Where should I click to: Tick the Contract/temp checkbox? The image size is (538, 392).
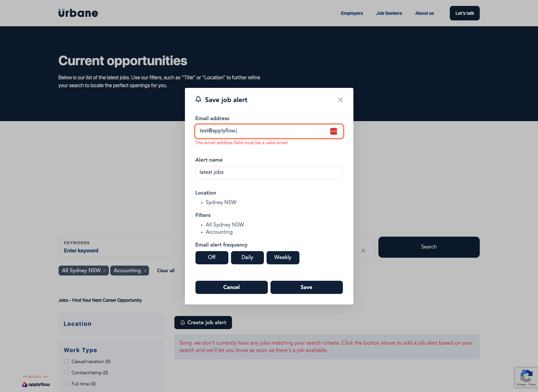66,372
